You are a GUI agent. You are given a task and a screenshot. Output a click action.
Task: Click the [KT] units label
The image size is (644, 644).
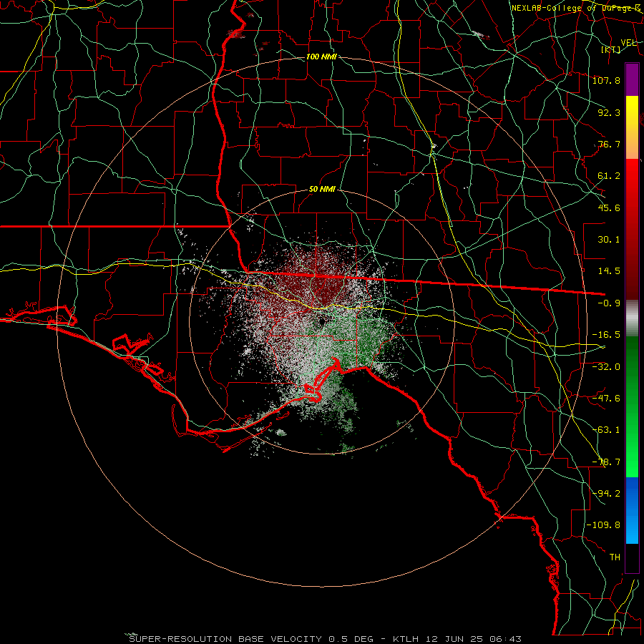[x=611, y=49]
